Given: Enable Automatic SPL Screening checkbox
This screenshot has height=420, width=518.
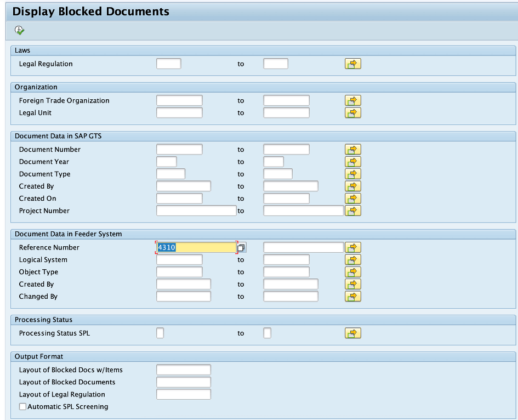Looking at the screenshot, I should (22, 406).
